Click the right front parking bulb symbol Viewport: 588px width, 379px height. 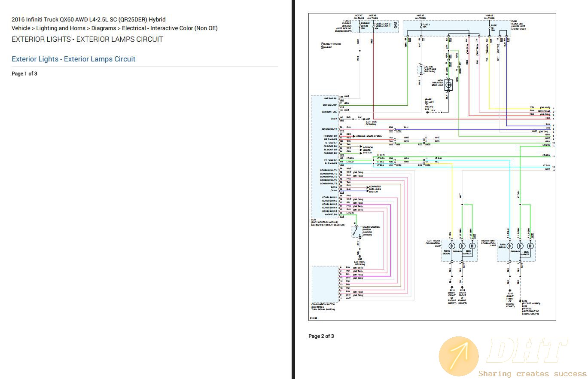520,246
